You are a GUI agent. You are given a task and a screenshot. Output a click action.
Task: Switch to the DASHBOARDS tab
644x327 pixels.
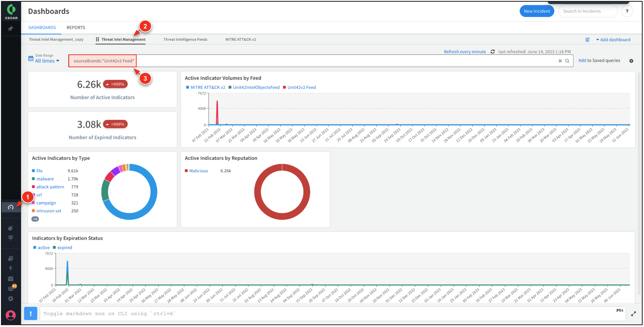point(42,27)
